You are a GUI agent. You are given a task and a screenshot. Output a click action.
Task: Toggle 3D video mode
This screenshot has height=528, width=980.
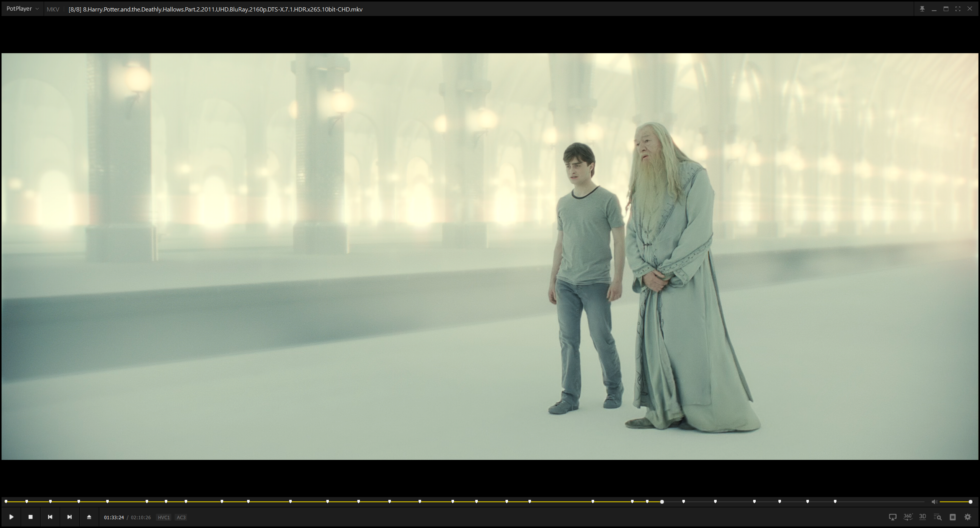(923, 517)
